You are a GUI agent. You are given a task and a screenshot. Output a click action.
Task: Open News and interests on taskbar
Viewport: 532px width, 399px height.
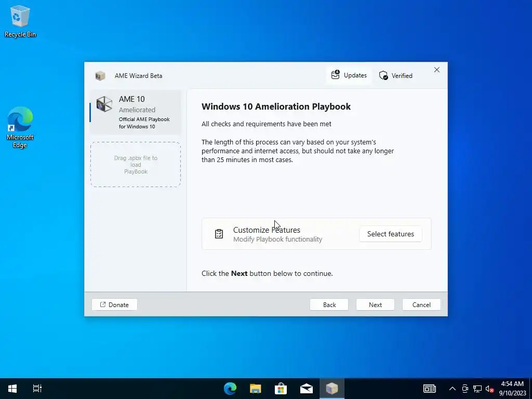[430, 389]
